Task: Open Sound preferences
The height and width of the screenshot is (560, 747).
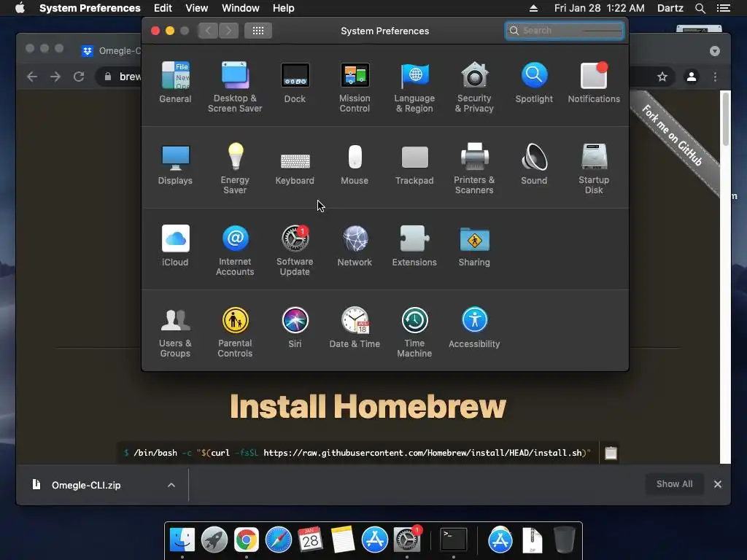Action: 534,164
